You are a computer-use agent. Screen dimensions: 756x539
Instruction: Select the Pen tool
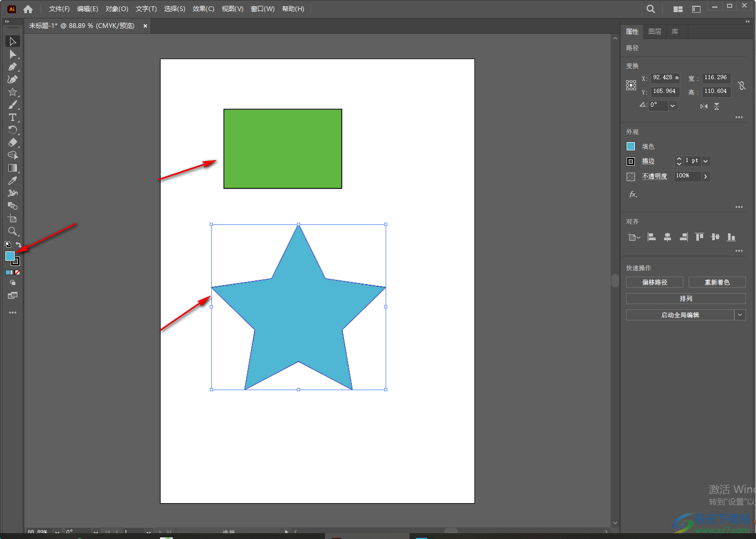click(13, 67)
